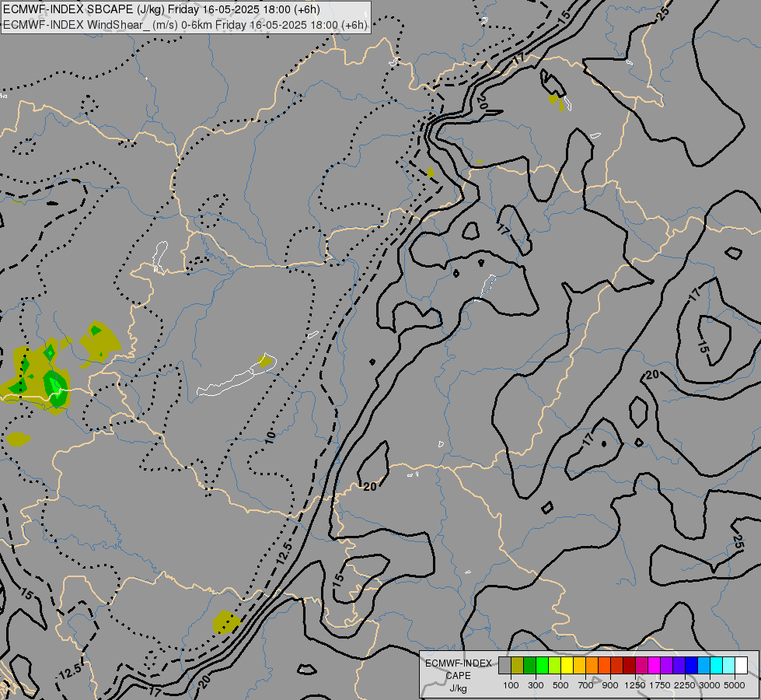761x700 pixels.
Task: Select the magenta swatch in the CAPE legend
Action: pos(655,665)
